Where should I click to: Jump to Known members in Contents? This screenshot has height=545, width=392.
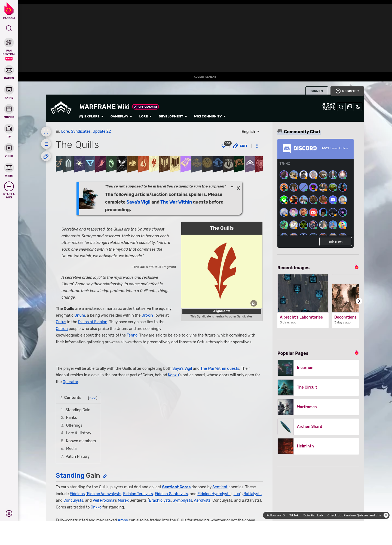[81, 441]
